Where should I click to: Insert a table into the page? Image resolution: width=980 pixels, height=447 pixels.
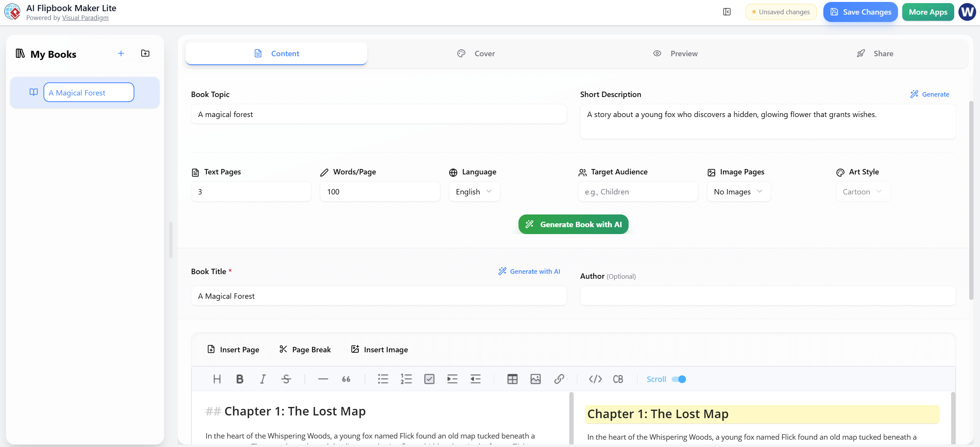click(512, 379)
